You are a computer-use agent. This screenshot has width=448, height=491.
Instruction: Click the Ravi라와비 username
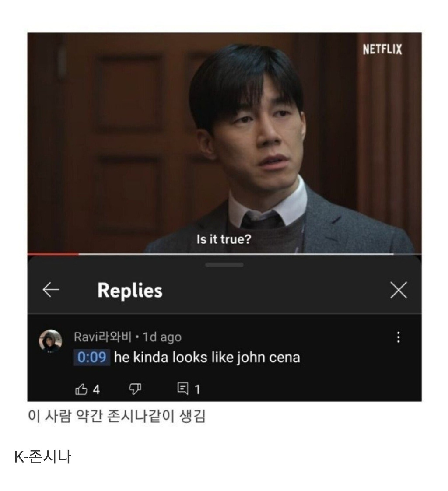(103, 337)
